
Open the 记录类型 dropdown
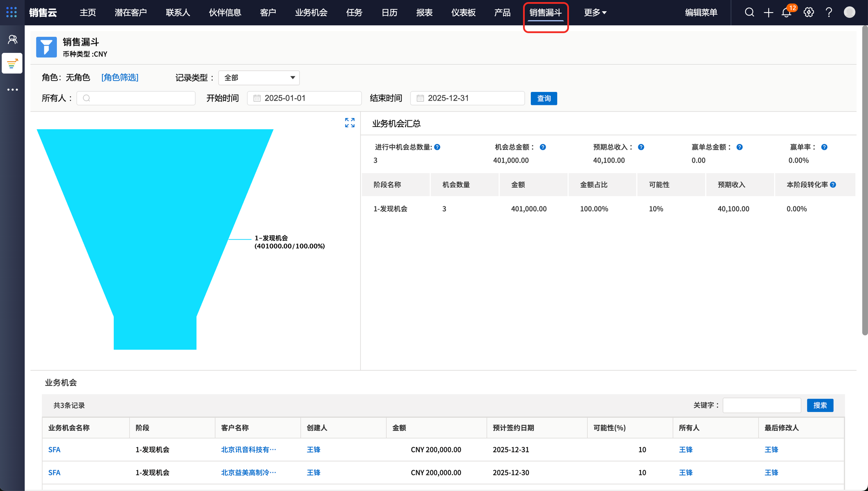(x=259, y=78)
